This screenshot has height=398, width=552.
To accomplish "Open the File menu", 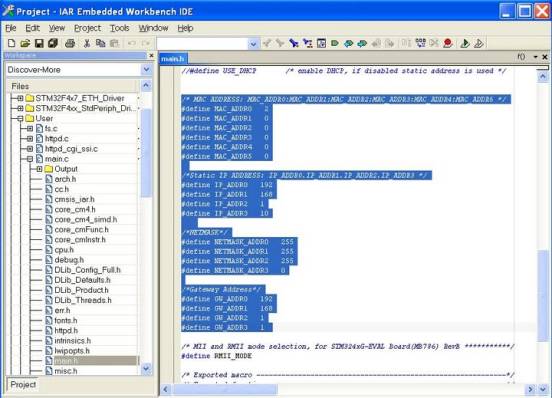I will [11, 28].
